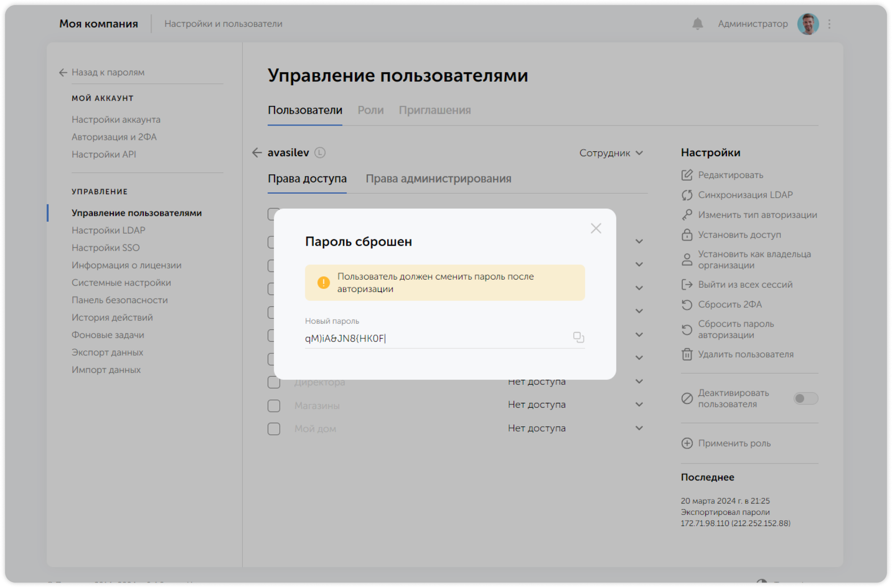Check the checkbox next to Магазины
892x588 pixels.
274,406
